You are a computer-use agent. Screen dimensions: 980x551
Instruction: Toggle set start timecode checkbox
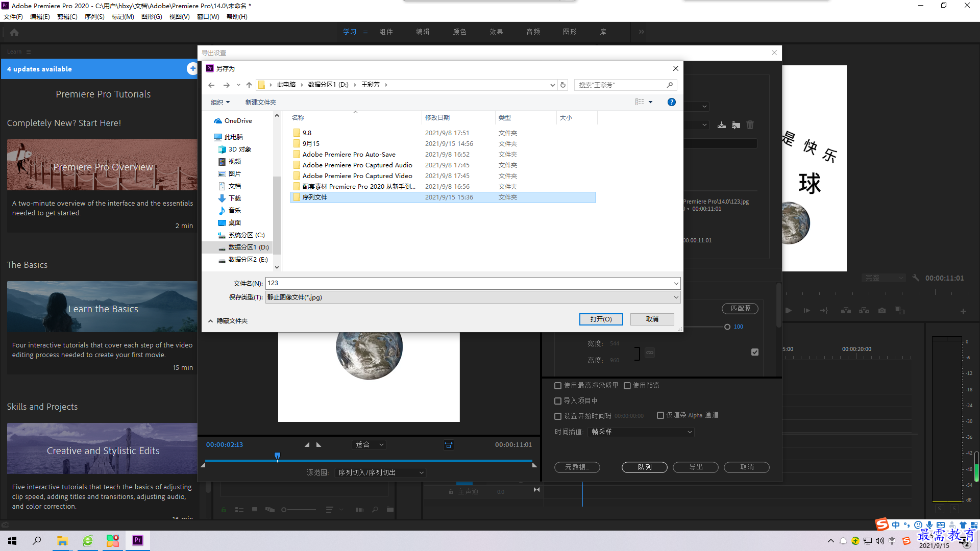coord(558,416)
